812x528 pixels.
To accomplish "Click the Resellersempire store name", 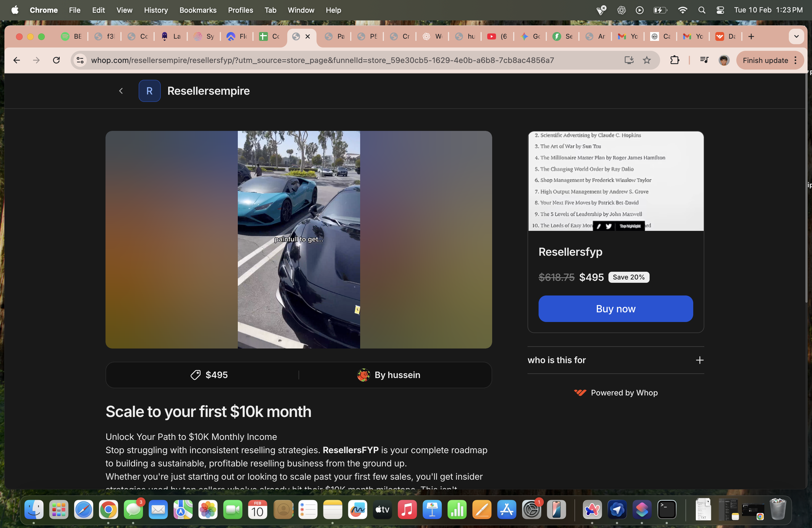I will [x=209, y=91].
